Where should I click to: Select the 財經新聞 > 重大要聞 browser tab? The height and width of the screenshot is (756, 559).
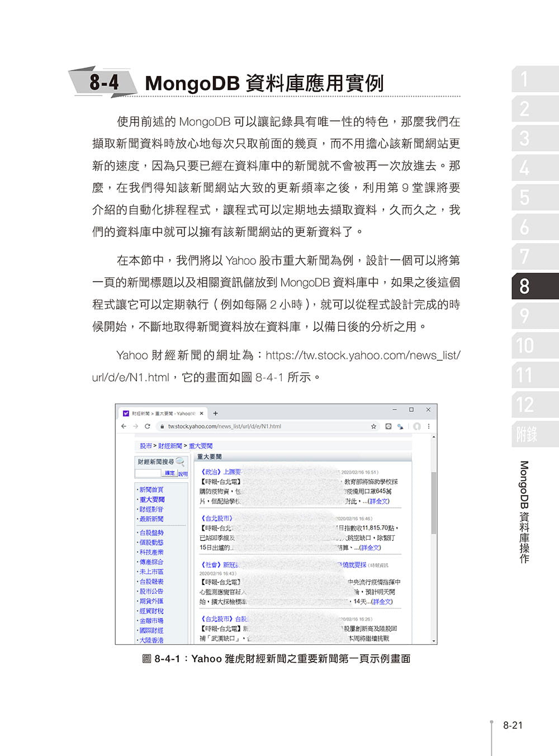point(163,413)
